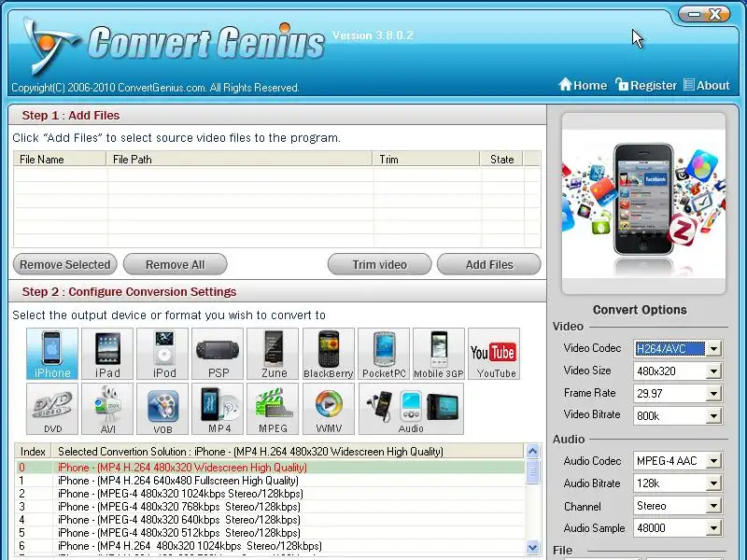Open the Audio Bitrate dropdown
Viewport: 747px width, 560px height.
tap(713, 483)
